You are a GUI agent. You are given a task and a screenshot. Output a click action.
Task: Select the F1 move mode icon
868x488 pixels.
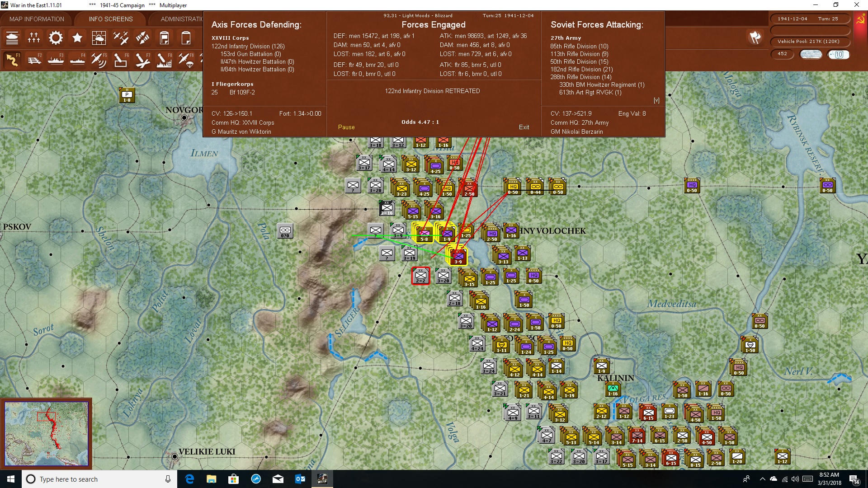click(x=12, y=60)
